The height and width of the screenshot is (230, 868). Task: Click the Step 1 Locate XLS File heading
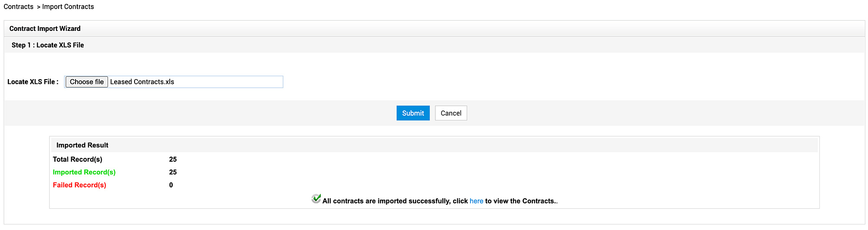tap(48, 45)
